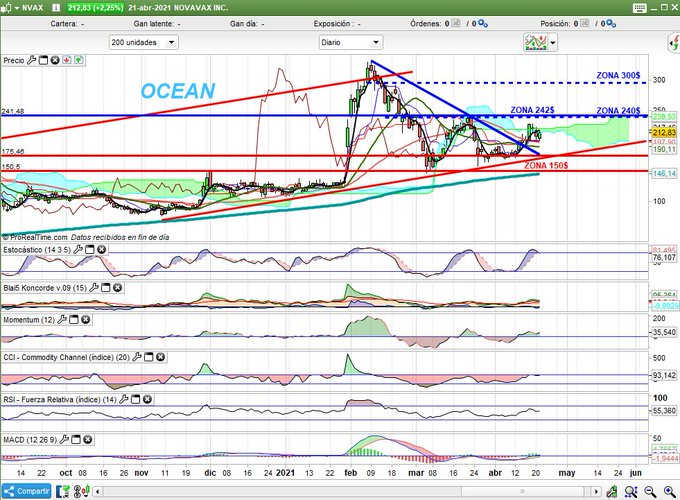Viewport: 680px width, 500px height.
Task: Zoom out the chart
Action: (x=650, y=491)
